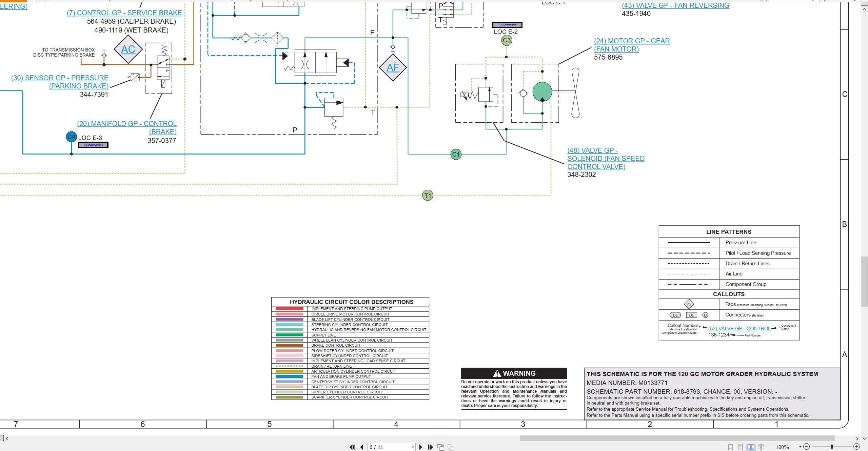Click the WARNING banner heading
This screenshot has width=868, height=451.
pyautogui.click(x=514, y=373)
